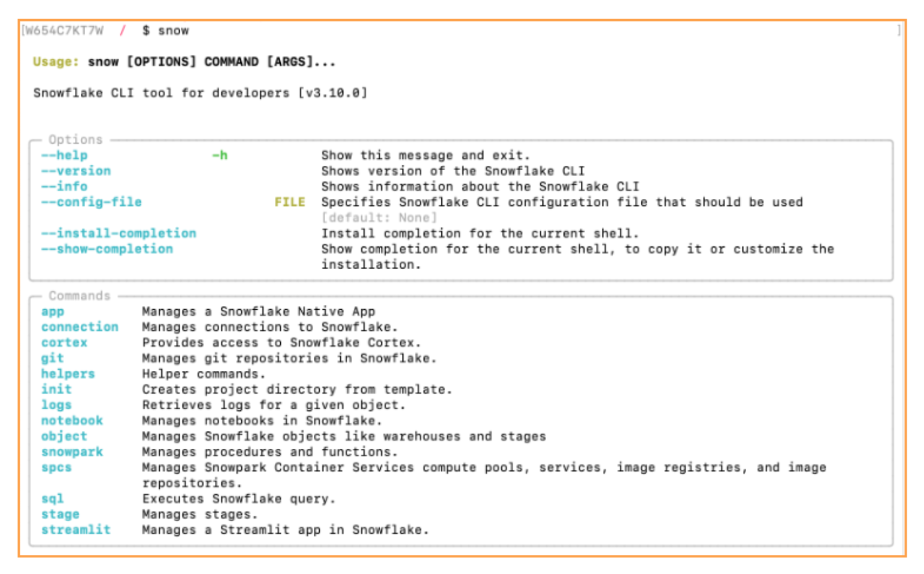Click the --help option text
This screenshot has height=574, width=924.
pyautogui.click(x=64, y=155)
